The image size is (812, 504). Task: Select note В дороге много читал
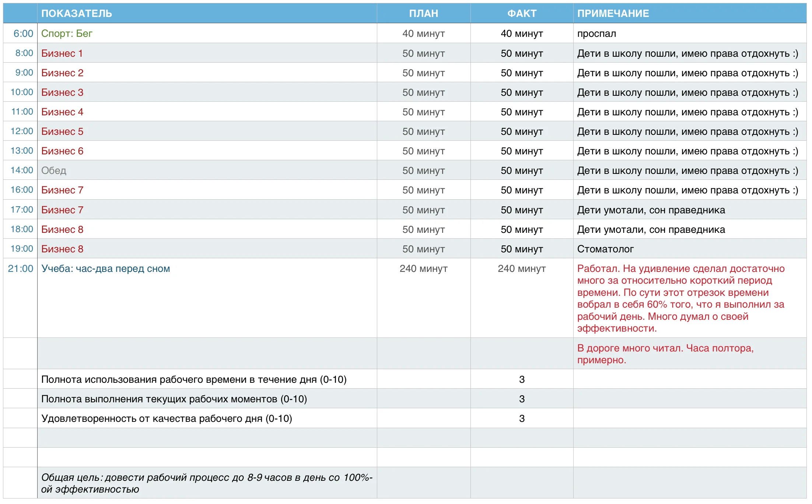(x=665, y=354)
